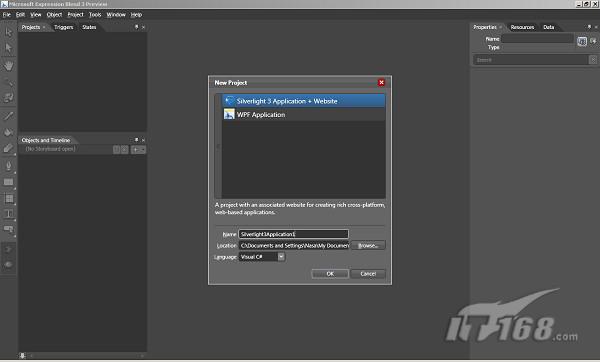Switch to the States tab
Image resolution: width=600 pixels, height=362 pixels.
[89, 27]
